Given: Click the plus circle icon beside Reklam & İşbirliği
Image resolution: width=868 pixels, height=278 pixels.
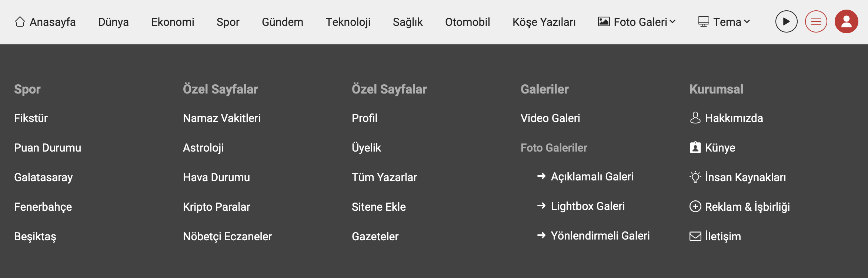Looking at the screenshot, I should point(695,206).
